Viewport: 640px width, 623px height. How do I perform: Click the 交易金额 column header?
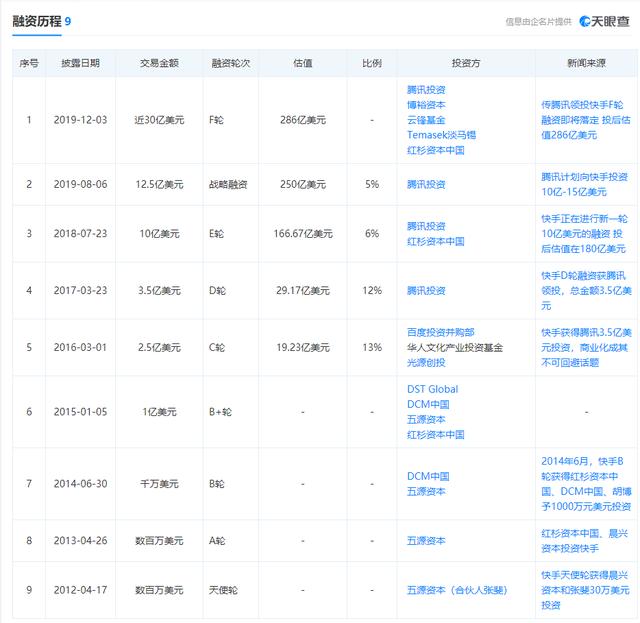pyautogui.click(x=159, y=63)
